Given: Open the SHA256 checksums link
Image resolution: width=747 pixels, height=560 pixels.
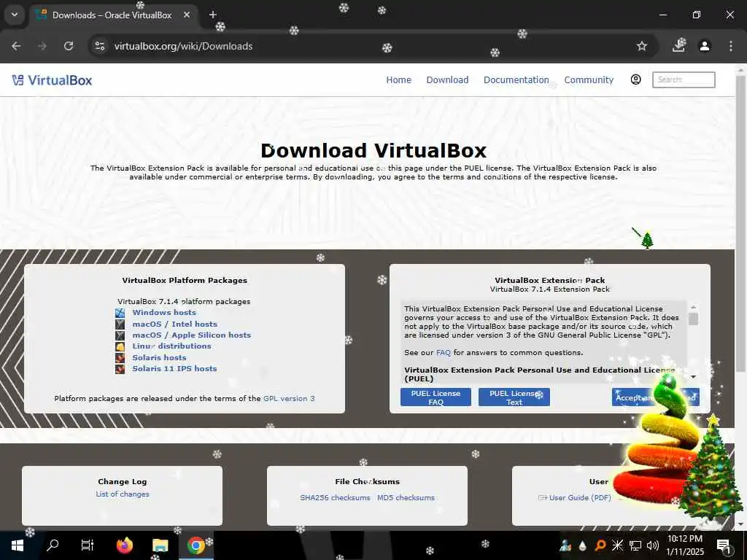Looking at the screenshot, I should click(335, 497).
